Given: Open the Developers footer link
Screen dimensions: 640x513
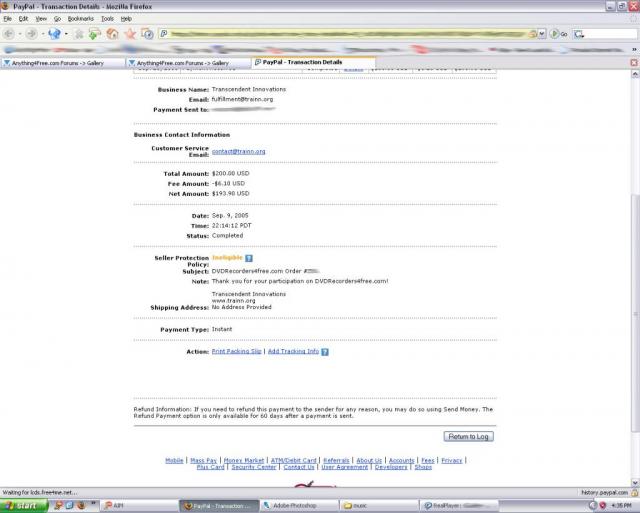Looking at the screenshot, I should 391,467.
